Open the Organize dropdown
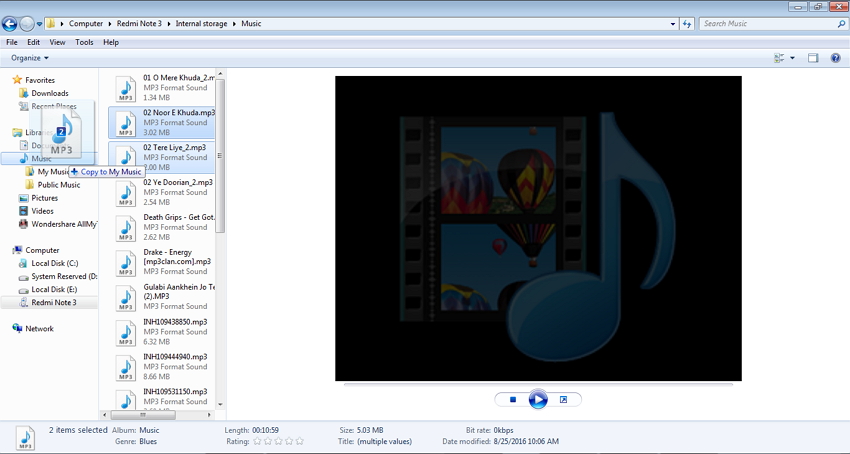Viewport: 850px width, 454px height. tap(30, 58)
